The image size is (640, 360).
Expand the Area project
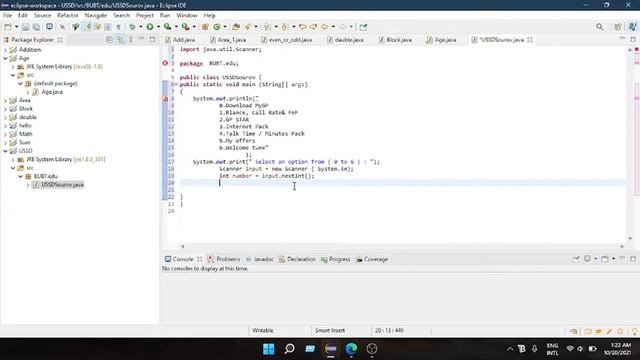click(x=6, y=100)
